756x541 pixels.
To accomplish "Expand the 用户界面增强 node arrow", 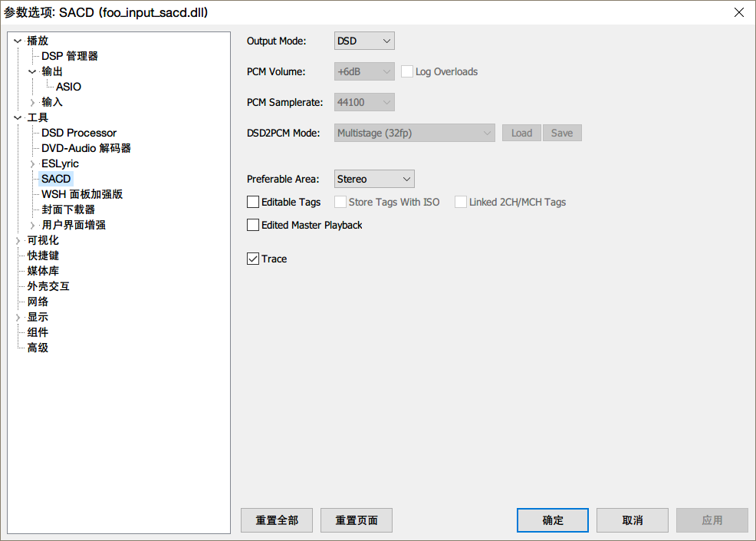I will click(32, 225).
